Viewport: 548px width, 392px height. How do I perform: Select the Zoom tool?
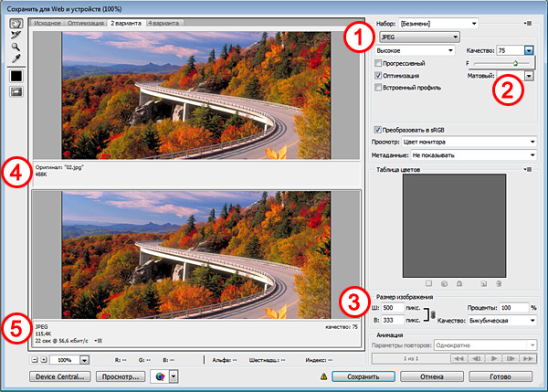[16, 47]
